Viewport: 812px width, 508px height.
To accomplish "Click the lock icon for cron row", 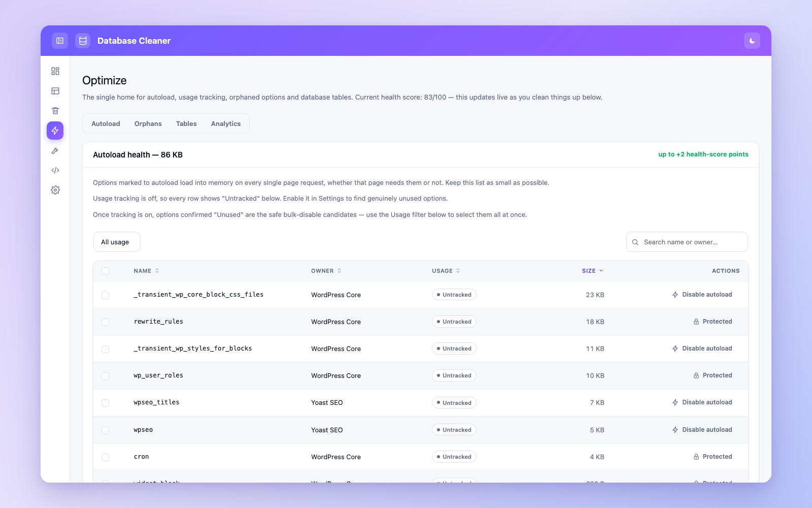I will (x=696, y=457).
